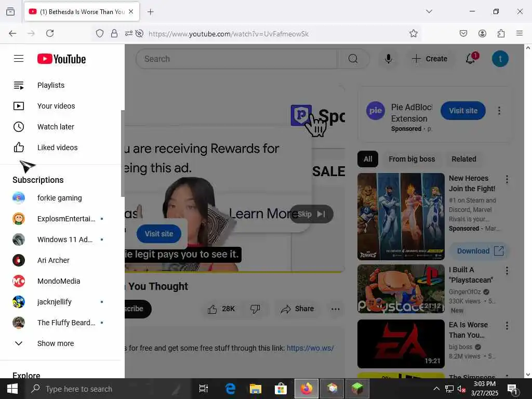Open a new browser tab
The width and height of the screenshot is (532, 399).
[x=151, y=12]
